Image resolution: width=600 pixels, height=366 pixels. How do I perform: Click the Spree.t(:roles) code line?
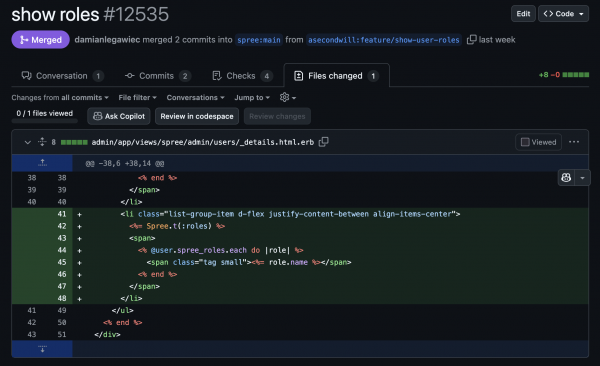pos(177,226)
